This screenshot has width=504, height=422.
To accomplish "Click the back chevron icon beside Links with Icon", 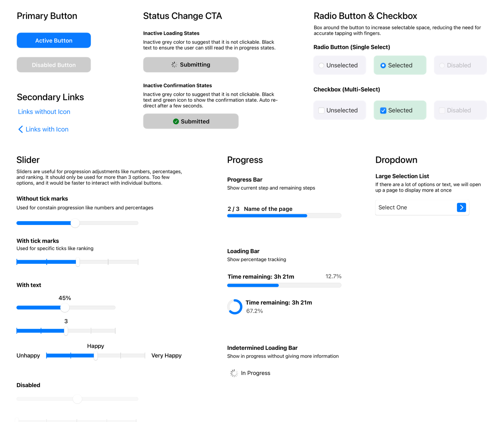I will [20, 130].
